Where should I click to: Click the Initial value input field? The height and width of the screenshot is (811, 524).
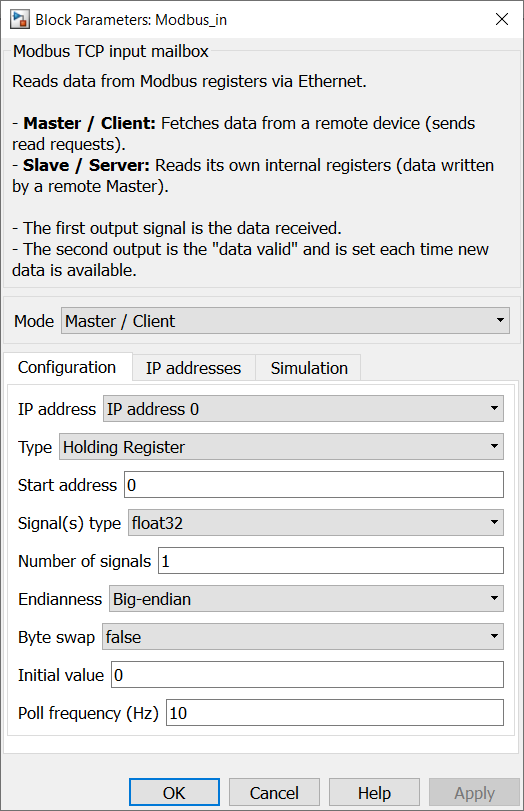pos(307,674)
